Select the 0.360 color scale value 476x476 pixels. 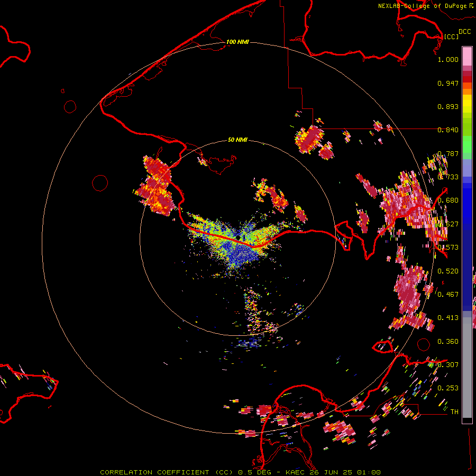pyautogui.click(x=448, y=341)
